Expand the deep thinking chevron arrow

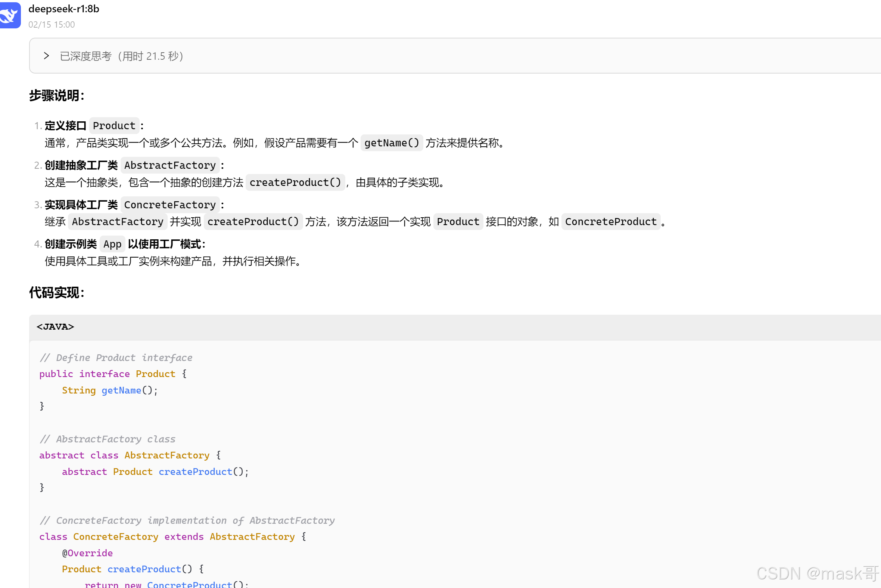[x=47, y=56]
